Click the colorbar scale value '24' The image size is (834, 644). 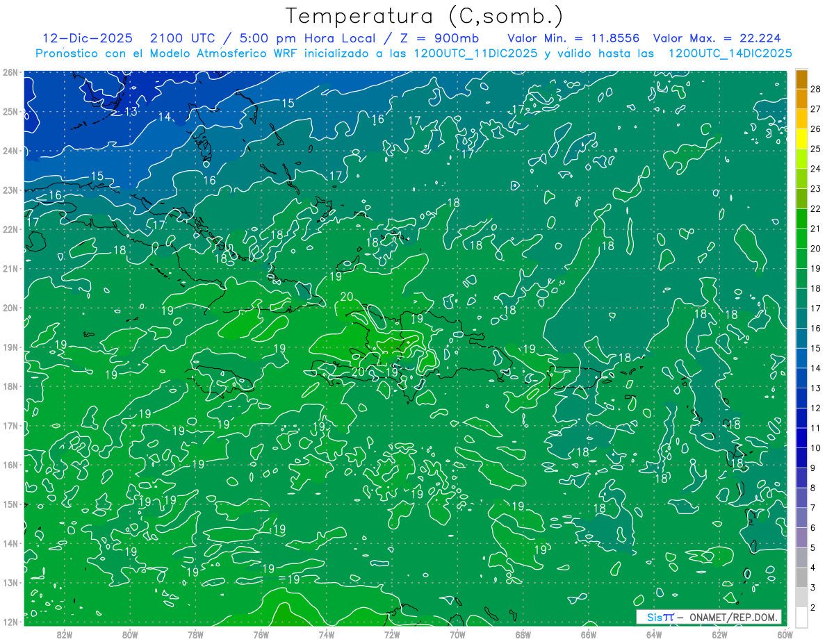coord(815,169)
